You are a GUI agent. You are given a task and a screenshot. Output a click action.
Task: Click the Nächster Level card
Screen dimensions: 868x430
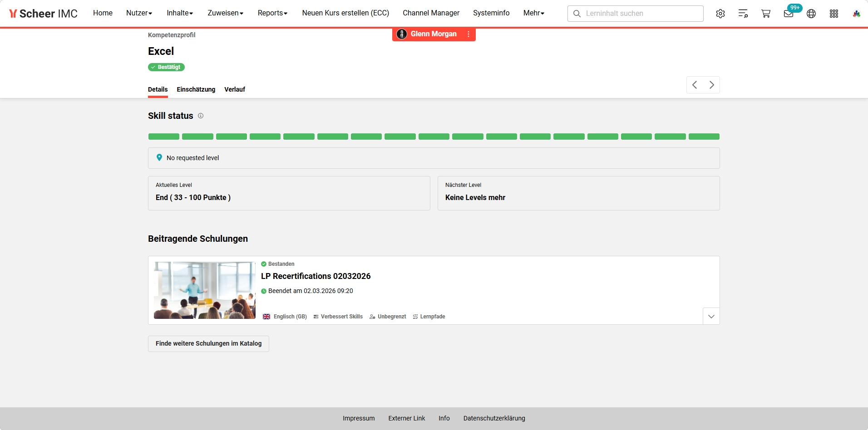coord(579,193)
